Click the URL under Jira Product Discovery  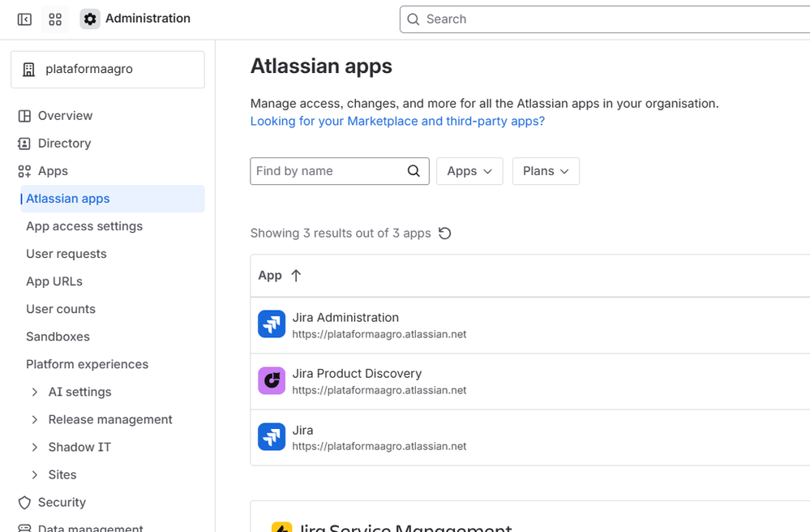point(379,390)
